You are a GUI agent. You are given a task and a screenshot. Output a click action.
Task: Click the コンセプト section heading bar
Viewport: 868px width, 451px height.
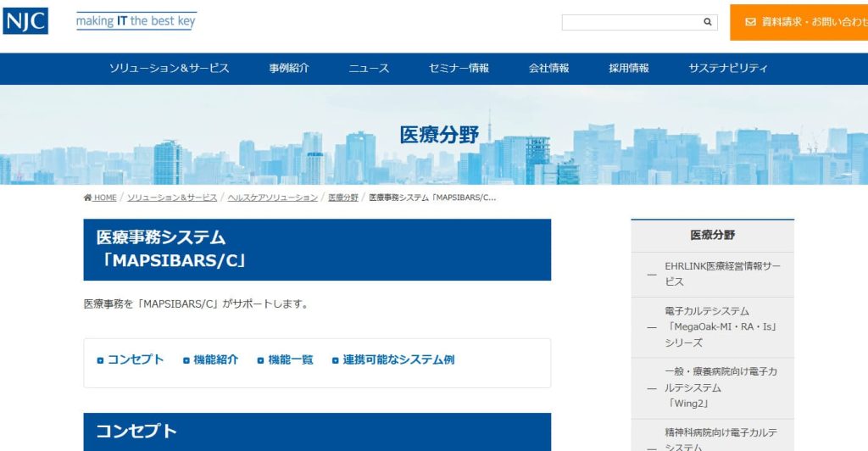[317, 432]
